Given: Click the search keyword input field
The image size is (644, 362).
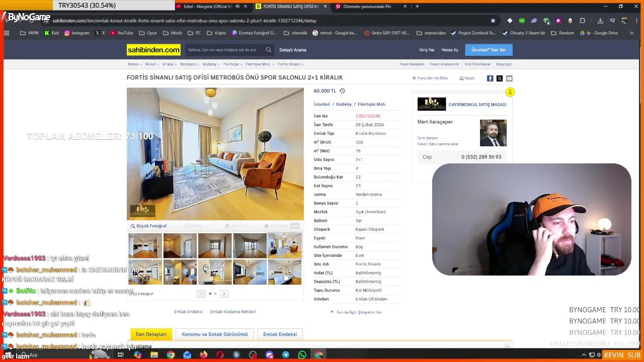Looking at the screenshot, I should tap(224, 50).
